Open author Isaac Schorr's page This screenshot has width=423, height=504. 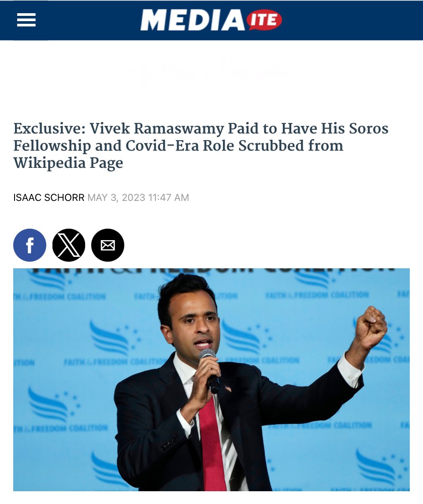48,197
